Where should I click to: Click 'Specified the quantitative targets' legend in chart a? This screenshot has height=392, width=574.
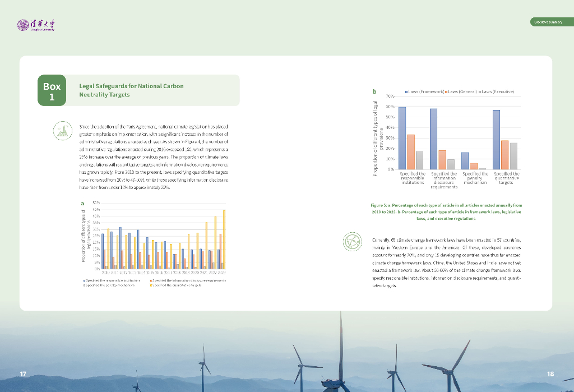tap(177, 285)
